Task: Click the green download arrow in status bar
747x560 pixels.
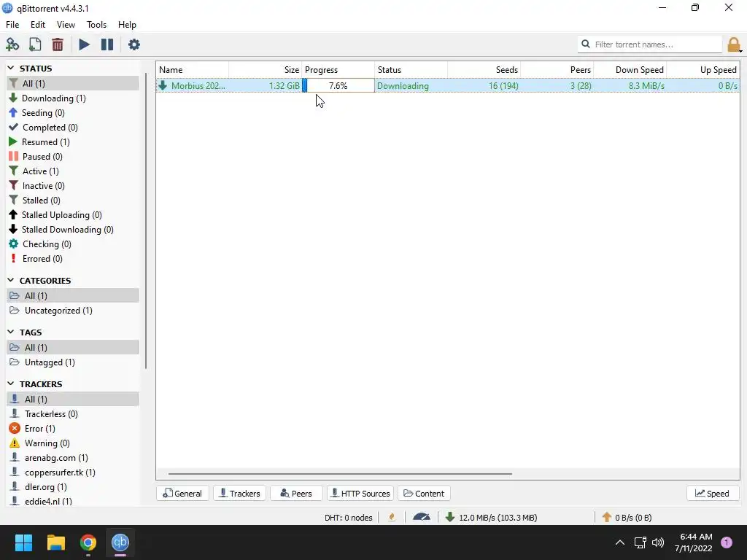Action: click(x=450, y=517)
